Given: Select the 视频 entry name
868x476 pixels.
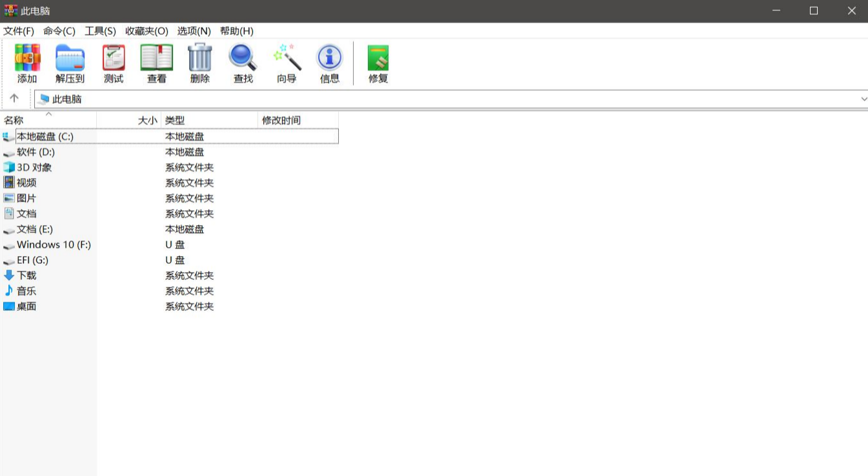Looking at the screenshot, I should [26, 183].
